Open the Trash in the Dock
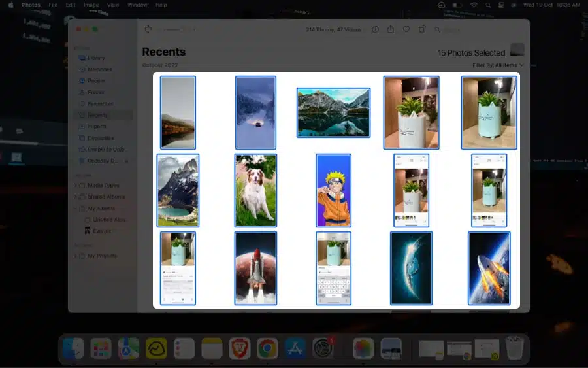This screenshot has width=588, height=368. (515, 348)
